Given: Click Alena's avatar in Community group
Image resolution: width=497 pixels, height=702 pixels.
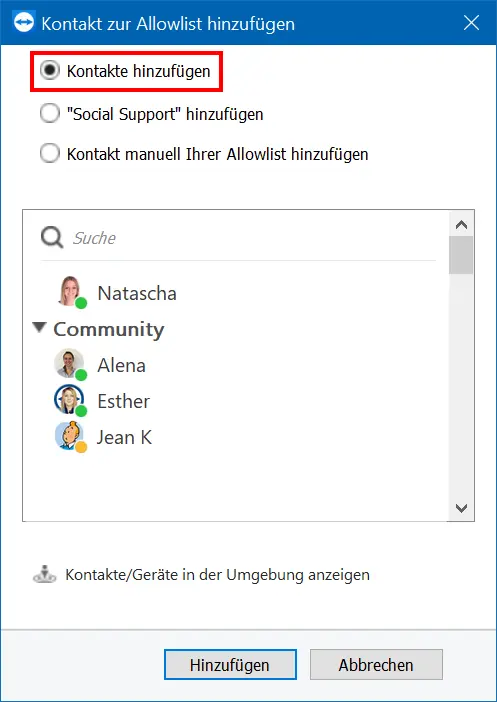Looking at the screenshot, I should click(x=70, y=364).
